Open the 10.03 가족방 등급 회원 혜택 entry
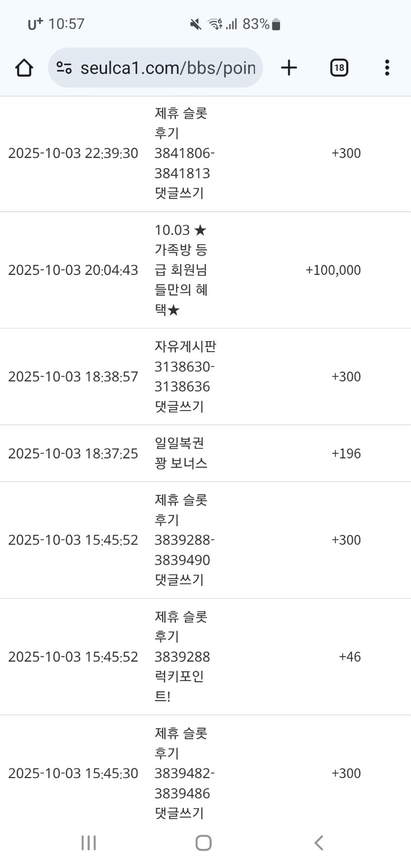Image resolution: width=411 pixels, height=868 pixels. 181,270
